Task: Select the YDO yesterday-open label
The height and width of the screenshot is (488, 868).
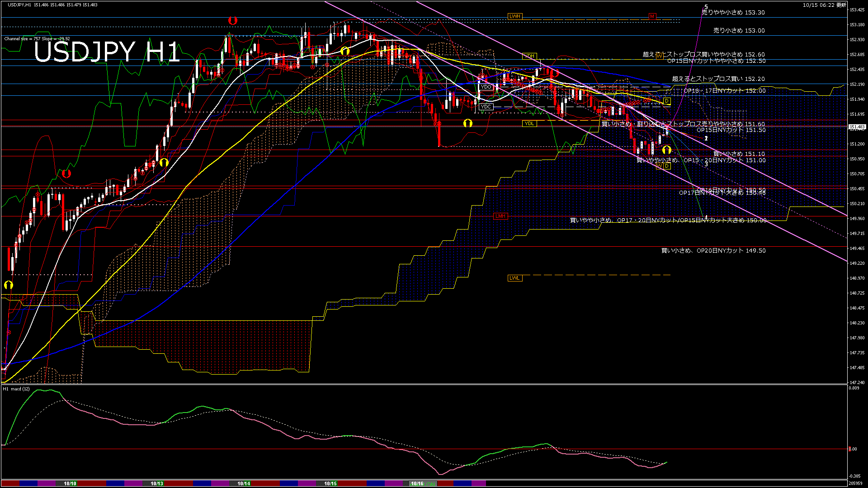Action: click(486, 87)
